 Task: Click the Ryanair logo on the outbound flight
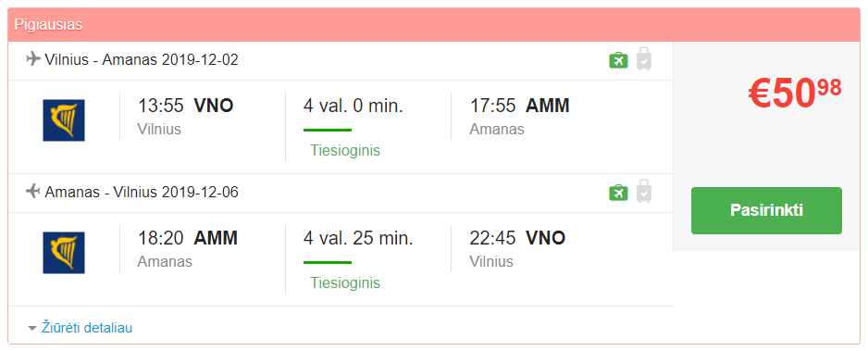[x=64, y=120]
